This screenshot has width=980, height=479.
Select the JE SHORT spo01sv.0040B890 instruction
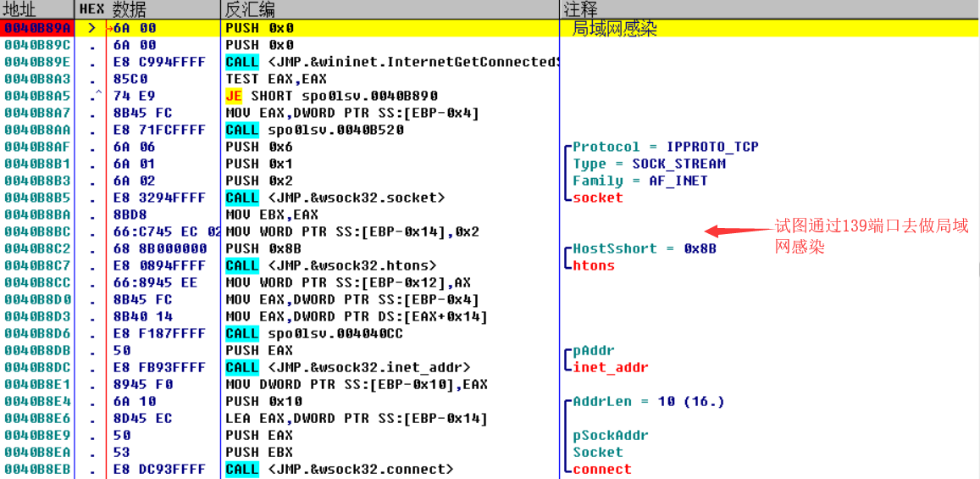tap(331, 96)
